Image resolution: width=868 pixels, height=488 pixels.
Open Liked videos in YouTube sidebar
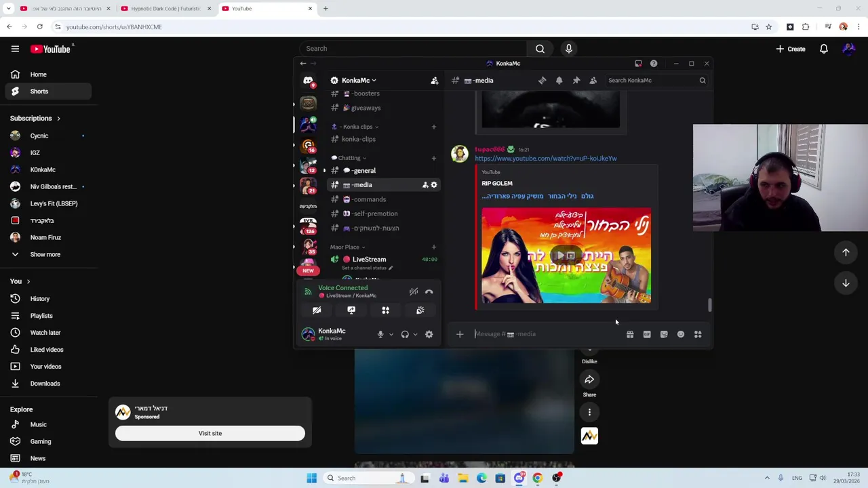point(47,350)
